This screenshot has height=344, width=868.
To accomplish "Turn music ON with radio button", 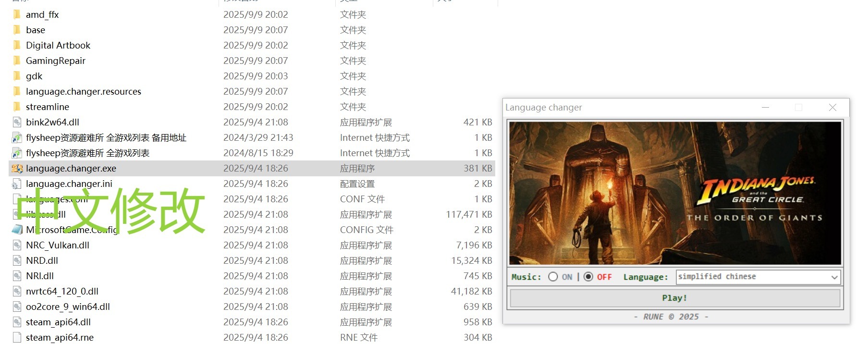I will (553, 277).
